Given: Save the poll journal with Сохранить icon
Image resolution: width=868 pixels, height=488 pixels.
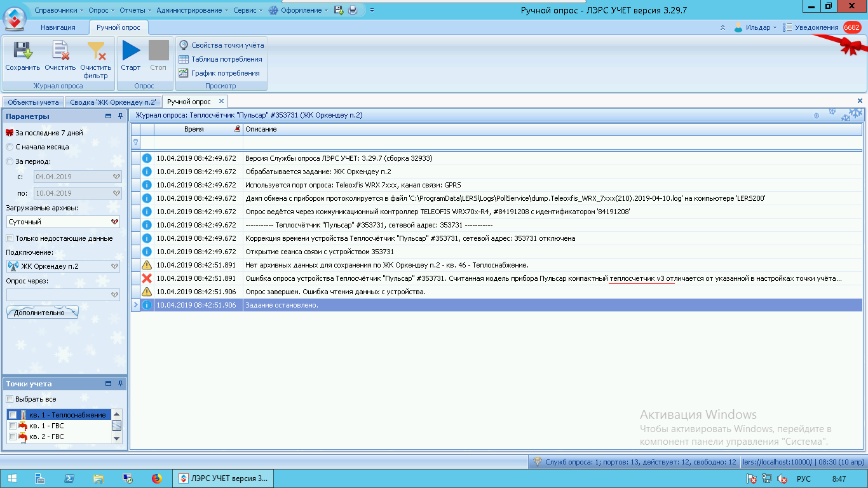Looking at the screenshot, I should [22, 56].
